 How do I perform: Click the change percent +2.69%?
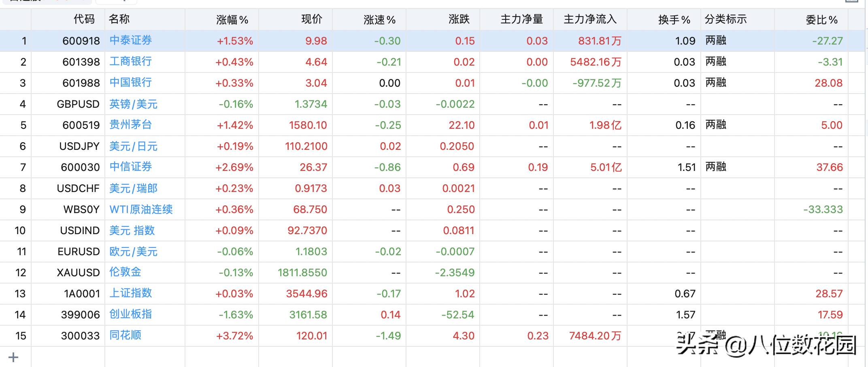(x=234, y=167)
